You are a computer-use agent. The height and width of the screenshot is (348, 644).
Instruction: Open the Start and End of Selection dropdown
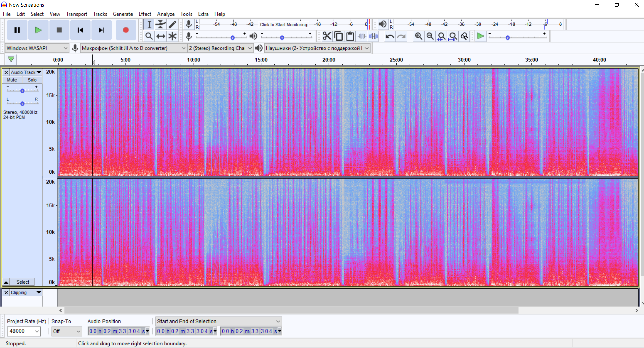click(218, 321)
